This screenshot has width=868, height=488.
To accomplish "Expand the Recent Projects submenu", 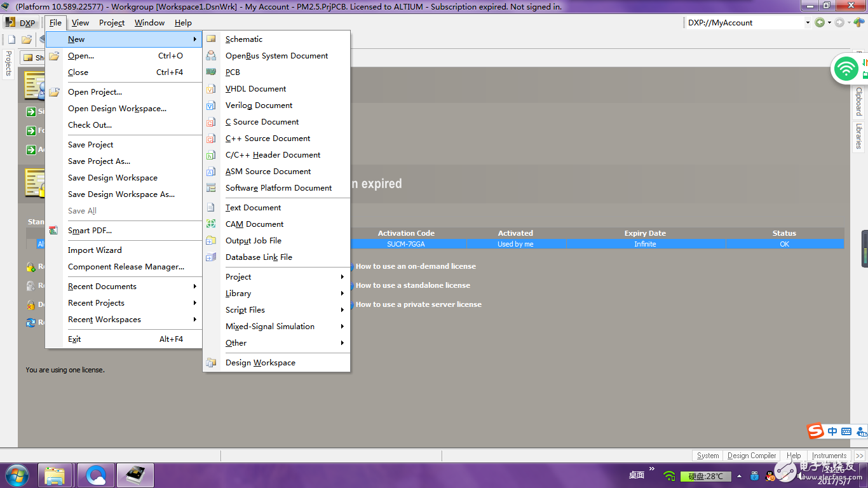I will click(123, 302).
